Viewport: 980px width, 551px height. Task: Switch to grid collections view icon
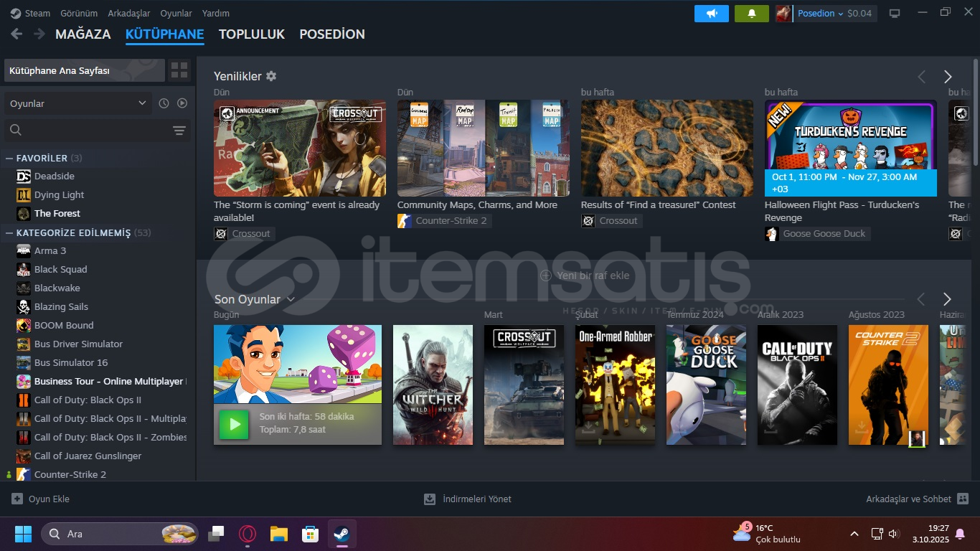[179, 70]
